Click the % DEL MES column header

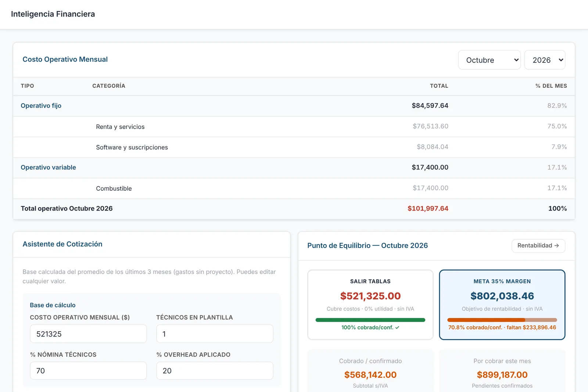(x=551, y=86)
